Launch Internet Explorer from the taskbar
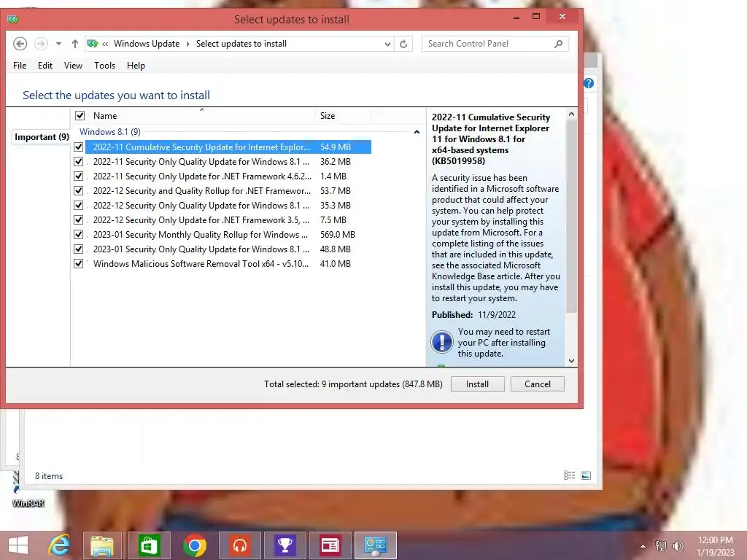Viewport: 747px width, 560px height. point(60,545)
